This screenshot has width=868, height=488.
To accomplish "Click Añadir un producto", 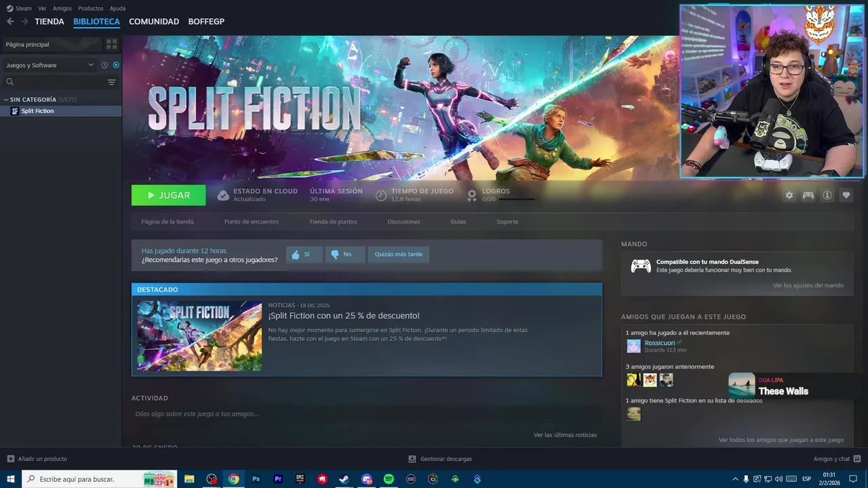I will [x=37, y=459].
